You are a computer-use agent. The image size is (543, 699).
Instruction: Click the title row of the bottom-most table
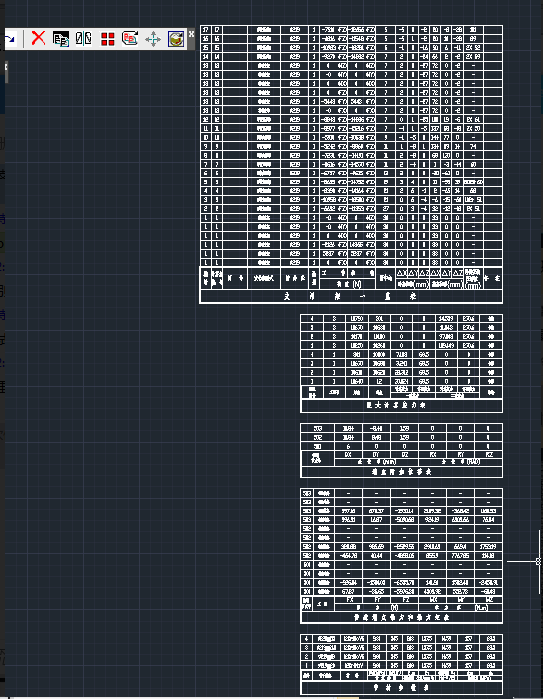[x=402, y=688]
